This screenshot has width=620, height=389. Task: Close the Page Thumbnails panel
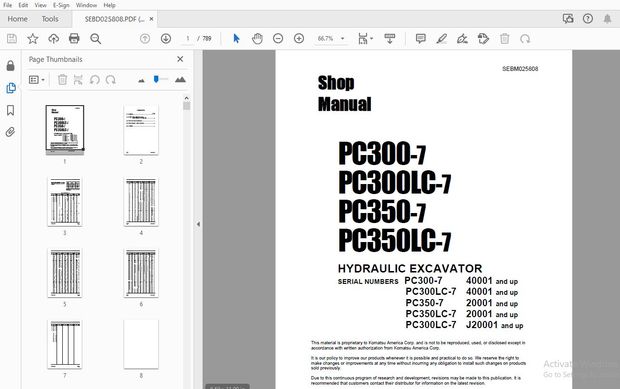pos(180,59)
